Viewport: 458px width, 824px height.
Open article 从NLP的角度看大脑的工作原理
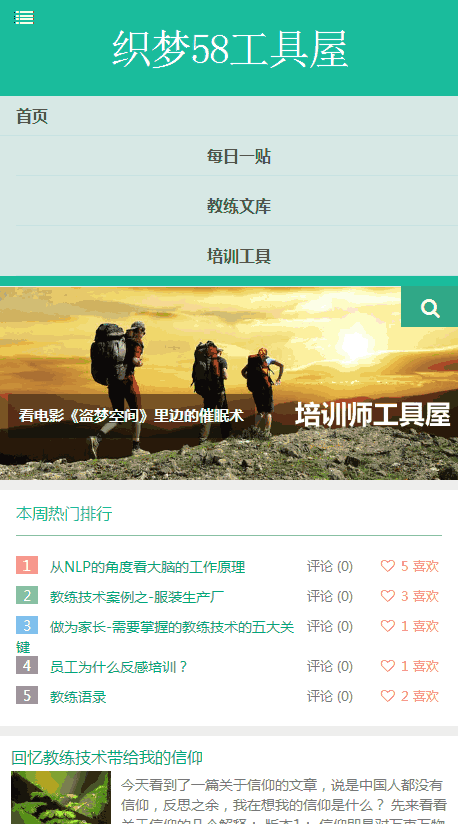pos(148,567)
